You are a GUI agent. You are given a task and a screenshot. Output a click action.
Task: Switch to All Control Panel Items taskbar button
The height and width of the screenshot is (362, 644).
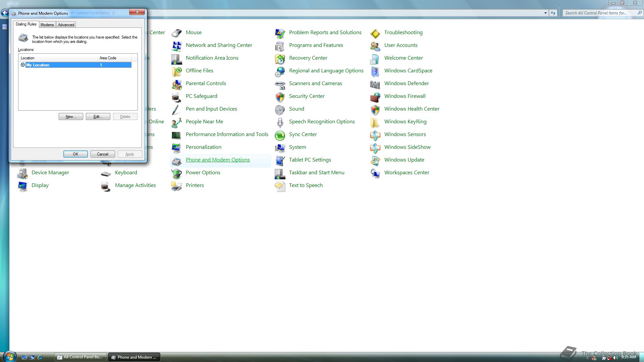pos(80,357)
